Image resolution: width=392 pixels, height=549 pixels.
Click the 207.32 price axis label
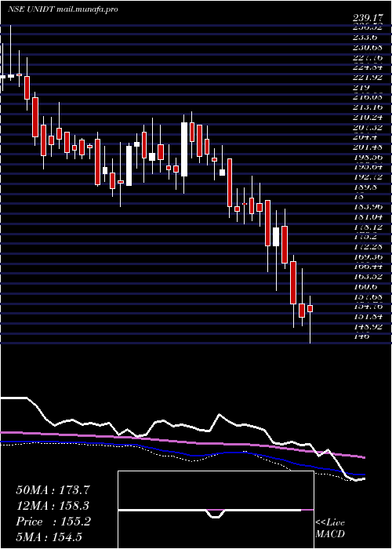pyautogui.click(x=368, y=127)
